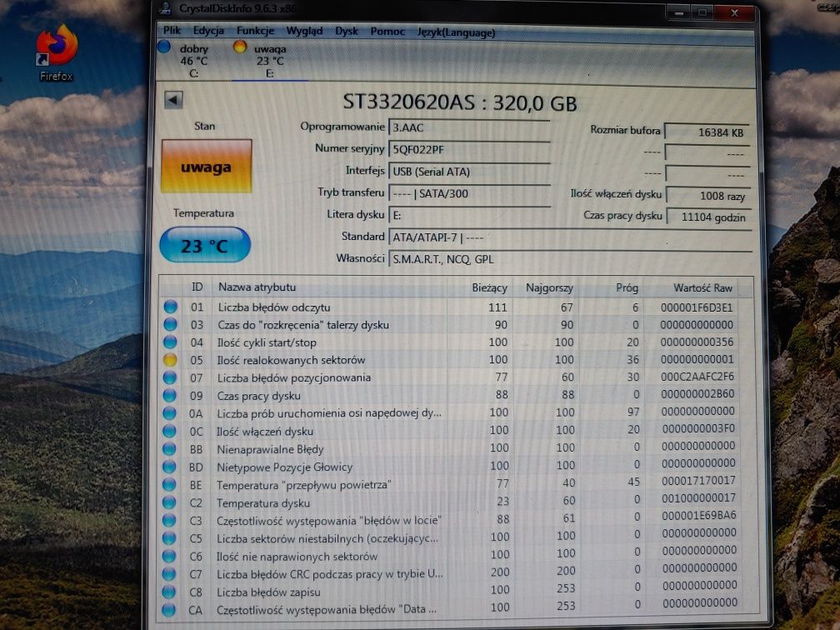Click the disk title ST3320620AS : 320,0 GB
Image resolution: width=840 pixels, height=630 pixels.
[460, 102]
